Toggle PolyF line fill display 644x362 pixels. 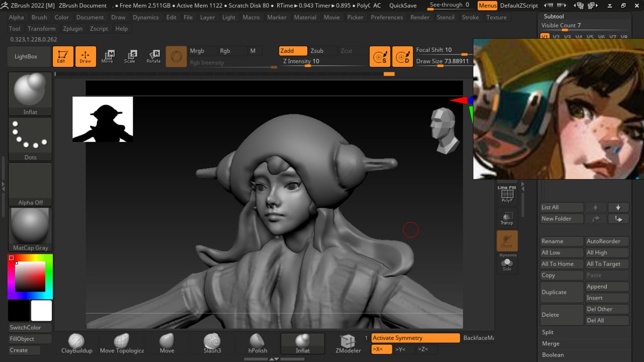(x=507, y=194)
